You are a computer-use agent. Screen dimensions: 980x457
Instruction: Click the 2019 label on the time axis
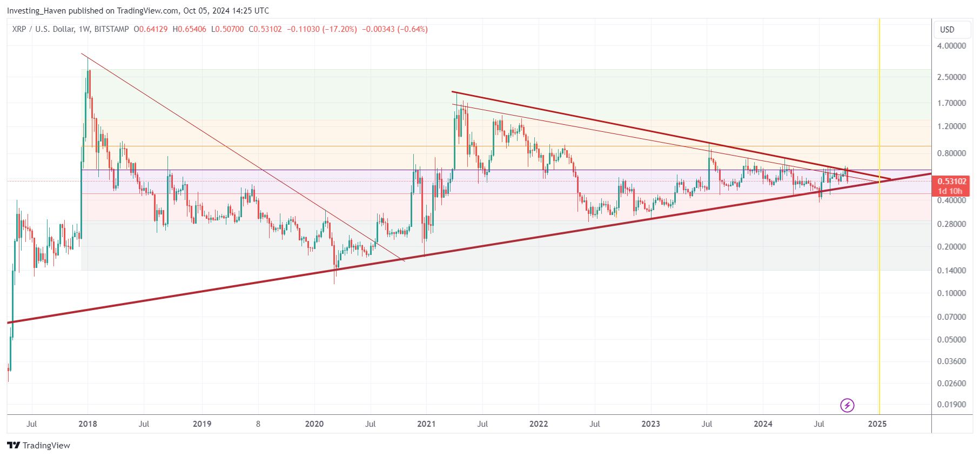click(x=202, y=424)
